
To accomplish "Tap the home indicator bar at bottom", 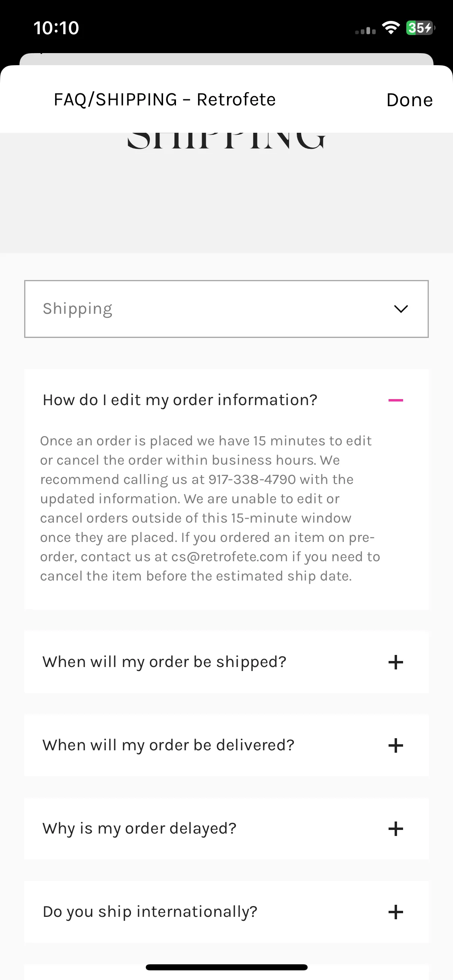I will coord(226,967).
